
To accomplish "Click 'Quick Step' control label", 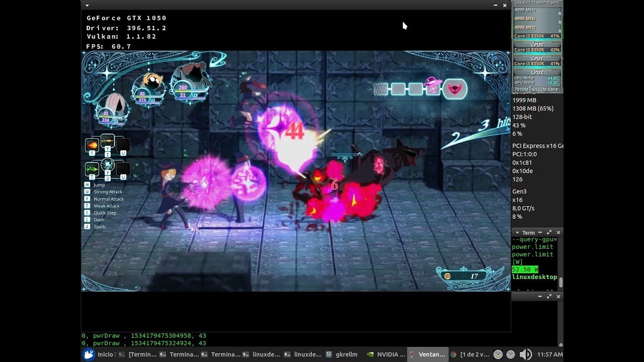I will point(105,213).
